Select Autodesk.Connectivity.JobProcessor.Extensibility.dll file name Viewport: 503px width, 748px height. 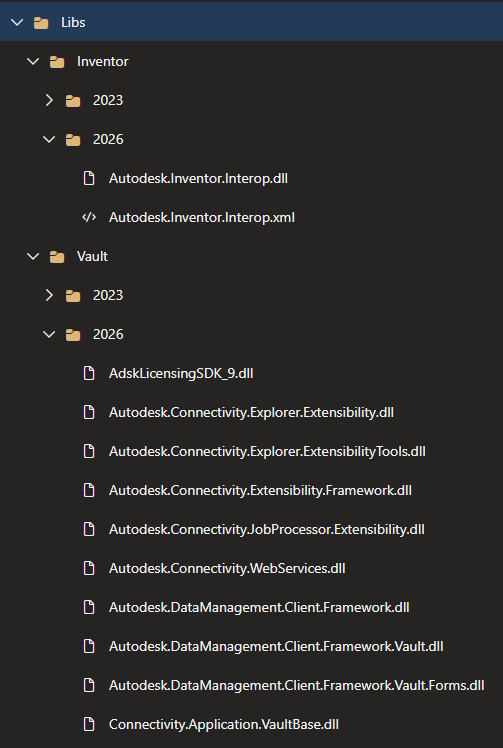point(267,530)
